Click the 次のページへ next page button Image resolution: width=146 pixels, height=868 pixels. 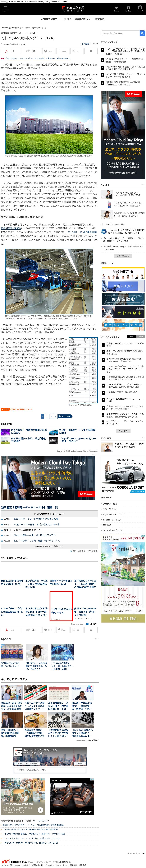click(x=65, y=416)
